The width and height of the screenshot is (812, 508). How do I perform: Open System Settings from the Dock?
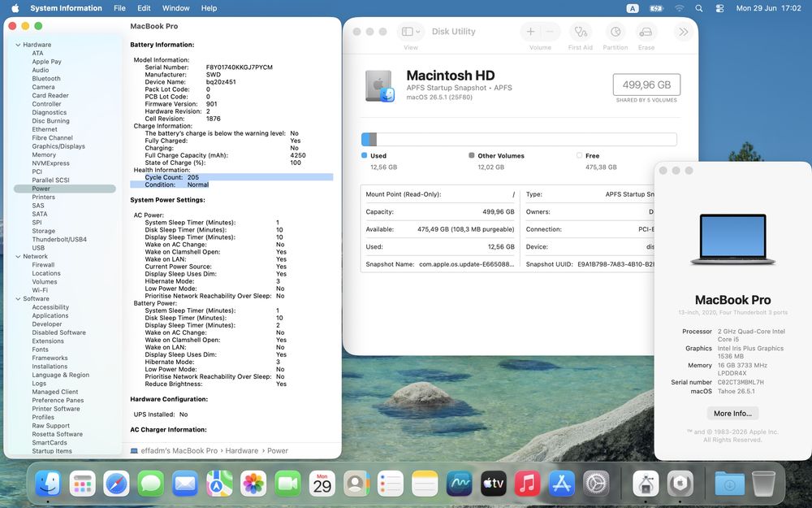coord(596,484)
